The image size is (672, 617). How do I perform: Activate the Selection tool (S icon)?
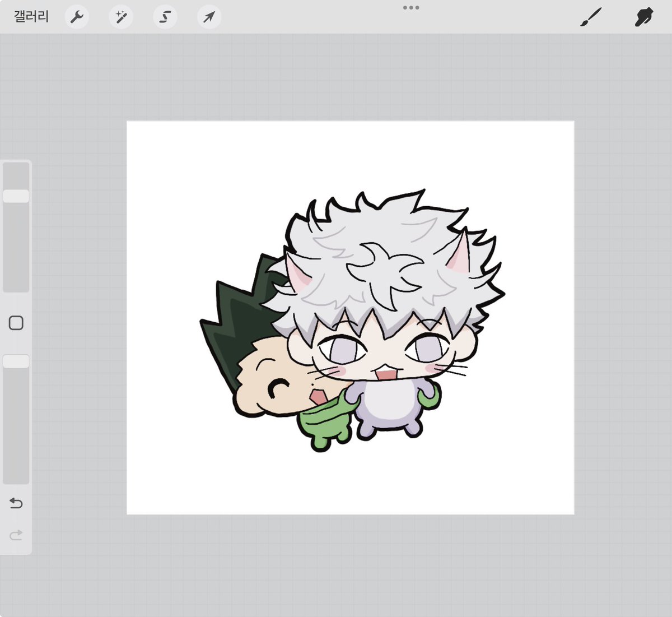coord(165,17)
